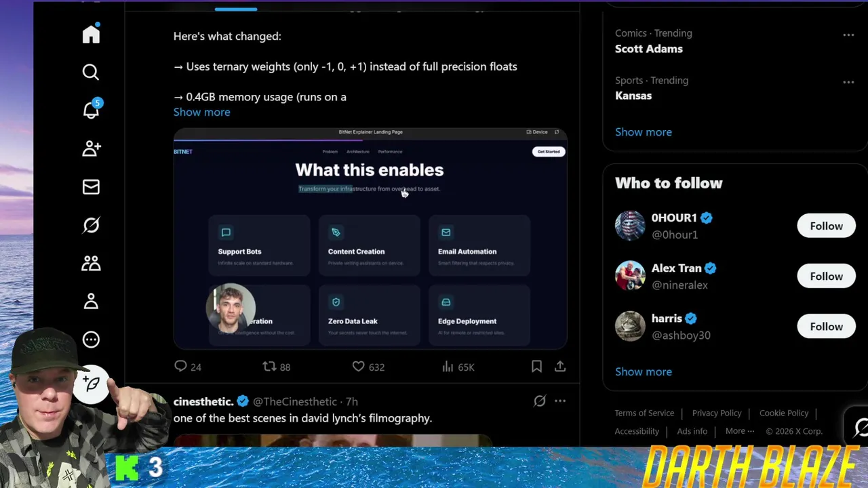Open harris profile avatar
The height and width of the screenshot is (488, 868).
click(630, 326)
